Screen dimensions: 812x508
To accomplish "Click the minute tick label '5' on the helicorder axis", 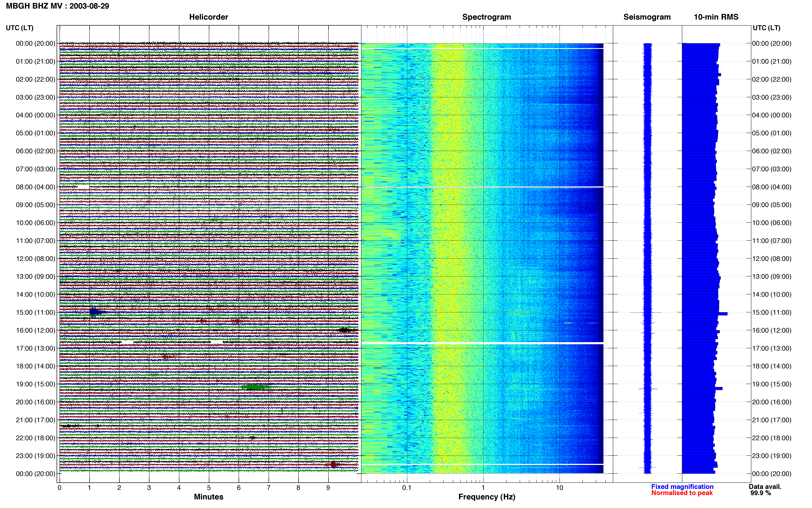I will click(209, 487).
